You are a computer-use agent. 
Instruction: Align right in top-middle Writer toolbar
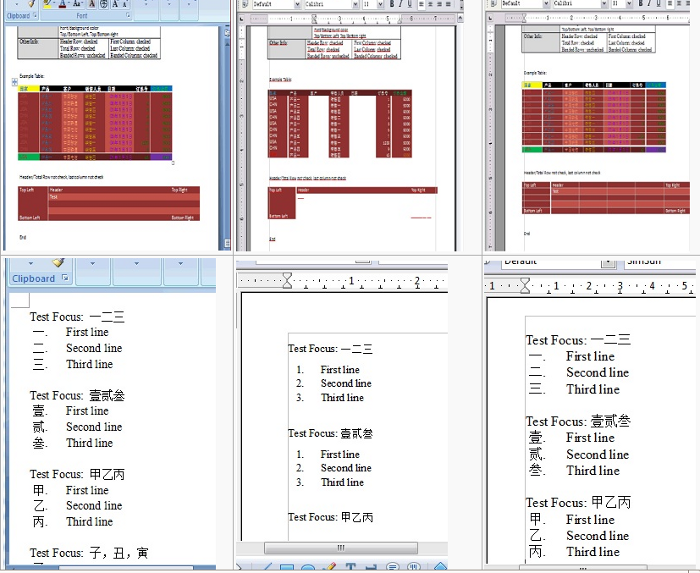coord(440,4)
